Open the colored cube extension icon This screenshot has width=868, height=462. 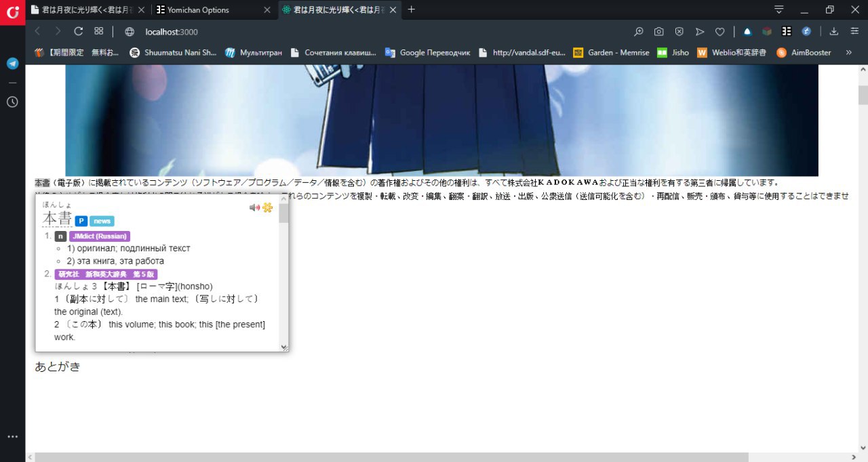pos(767,31)
